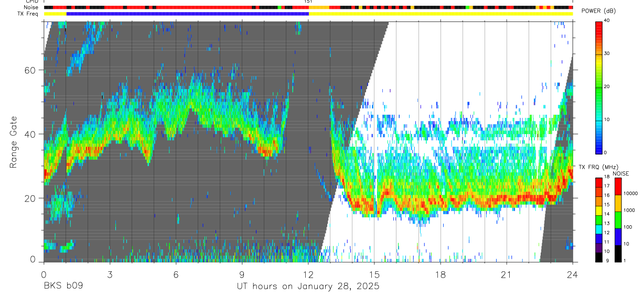Click the '1000' tick on NOISE scale
Image resolution: width=644 pixels, height=297 pixels.
click(x=629, y=211)
